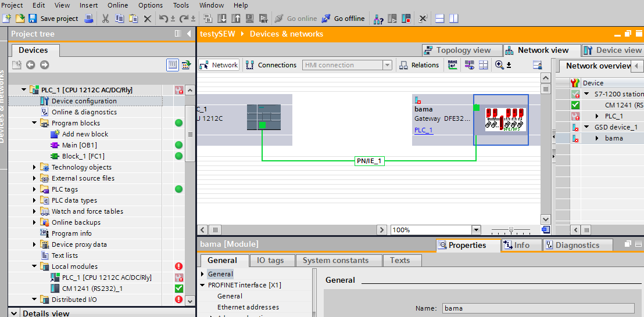Click Add new block item

tap(85, 134)
